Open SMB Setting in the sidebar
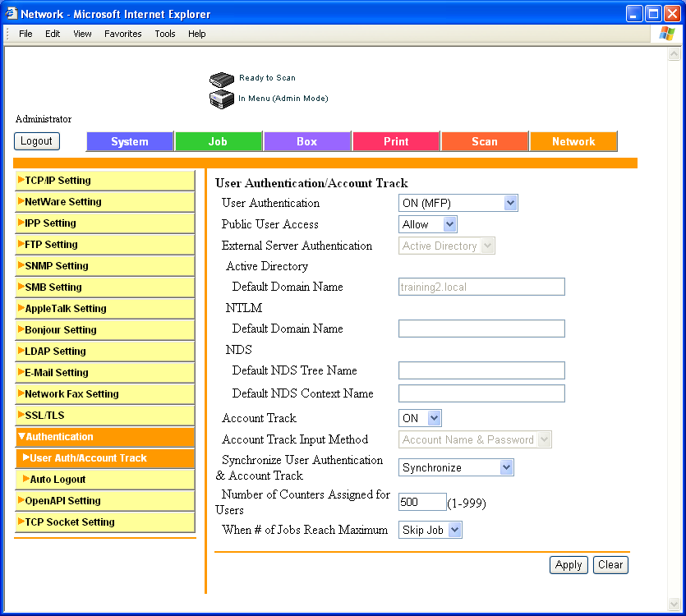The width and height of the screenshot is (686, 616). (105, 287)
